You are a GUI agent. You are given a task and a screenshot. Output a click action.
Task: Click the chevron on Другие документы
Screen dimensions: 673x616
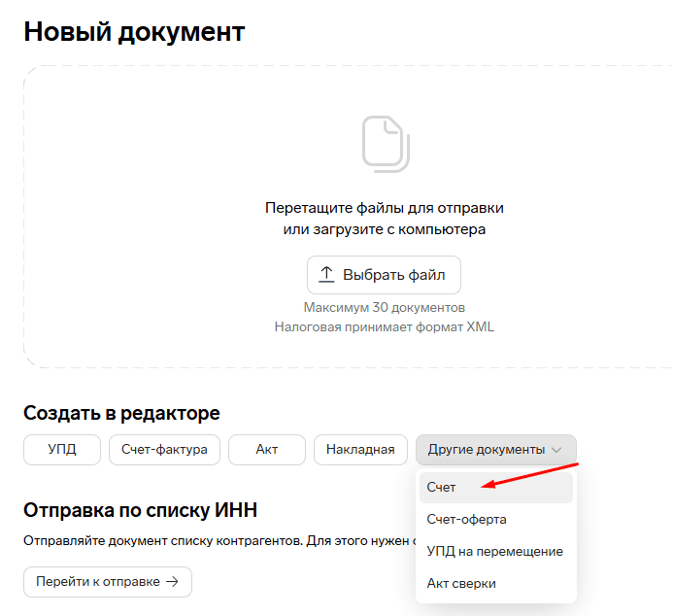point(556,450)
